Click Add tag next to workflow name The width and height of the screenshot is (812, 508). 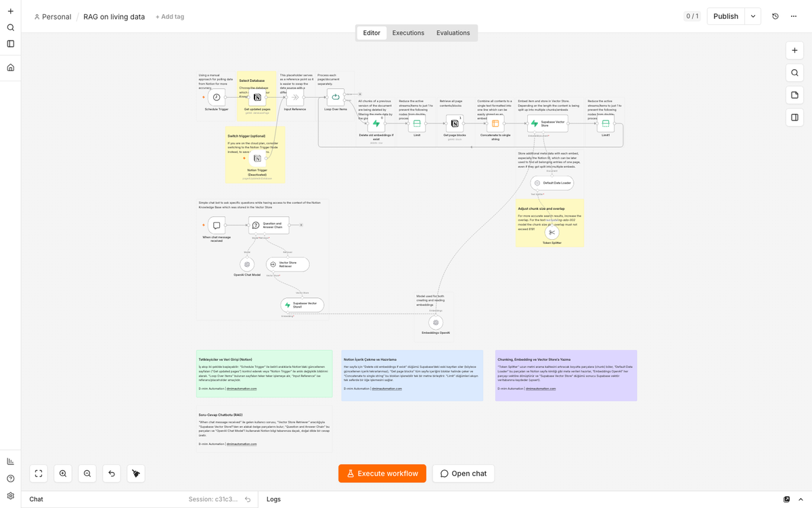click(170, 17)
